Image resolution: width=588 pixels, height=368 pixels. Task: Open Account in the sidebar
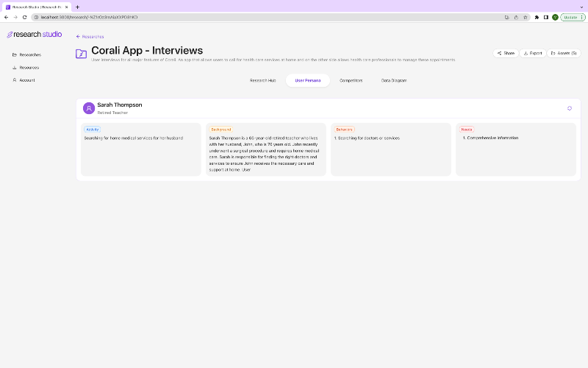coord(24,80)
